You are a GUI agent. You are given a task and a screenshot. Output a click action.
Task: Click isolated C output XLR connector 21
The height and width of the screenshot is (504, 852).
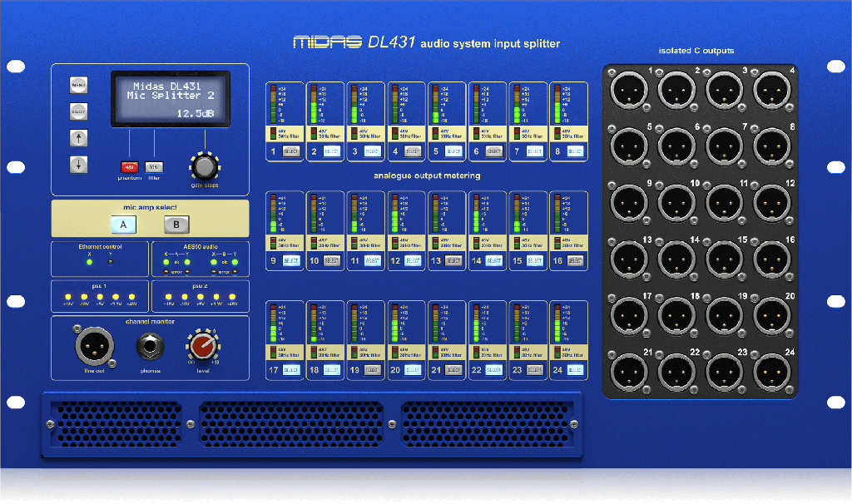click(629, 372)
